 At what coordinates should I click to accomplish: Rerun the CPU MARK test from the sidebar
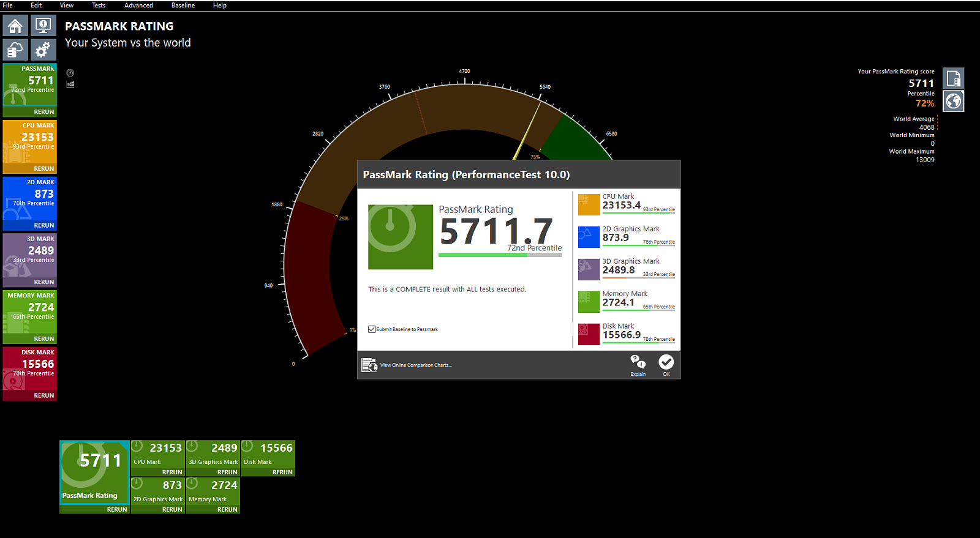pyautogui.click(x=44, y=169)
